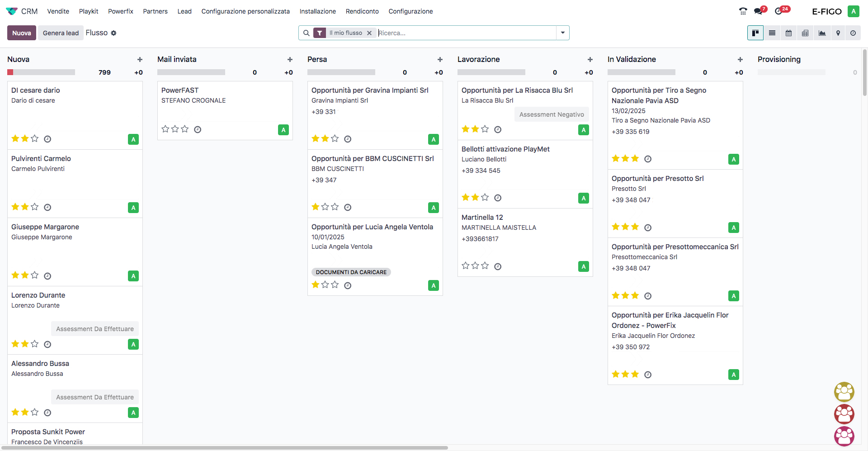
Task: Open Bellotti attivazione PlayMet card
Action: tap(525, 174)
